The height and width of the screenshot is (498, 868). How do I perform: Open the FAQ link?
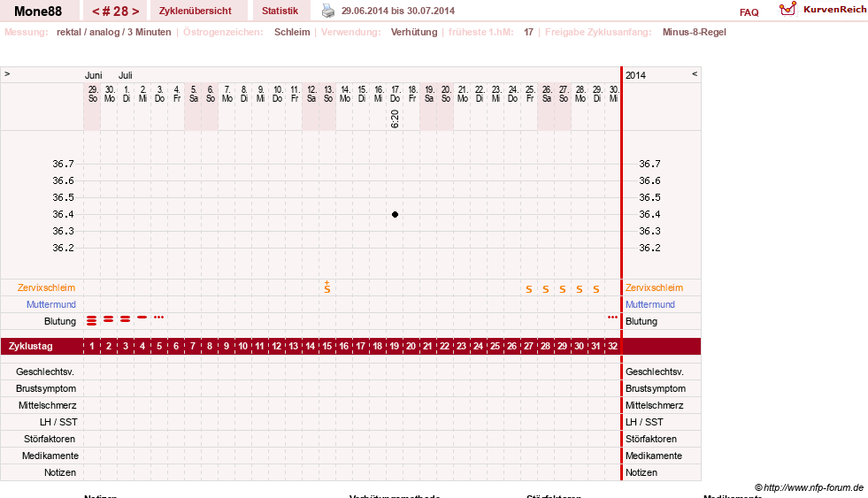(x=749, y=12)
